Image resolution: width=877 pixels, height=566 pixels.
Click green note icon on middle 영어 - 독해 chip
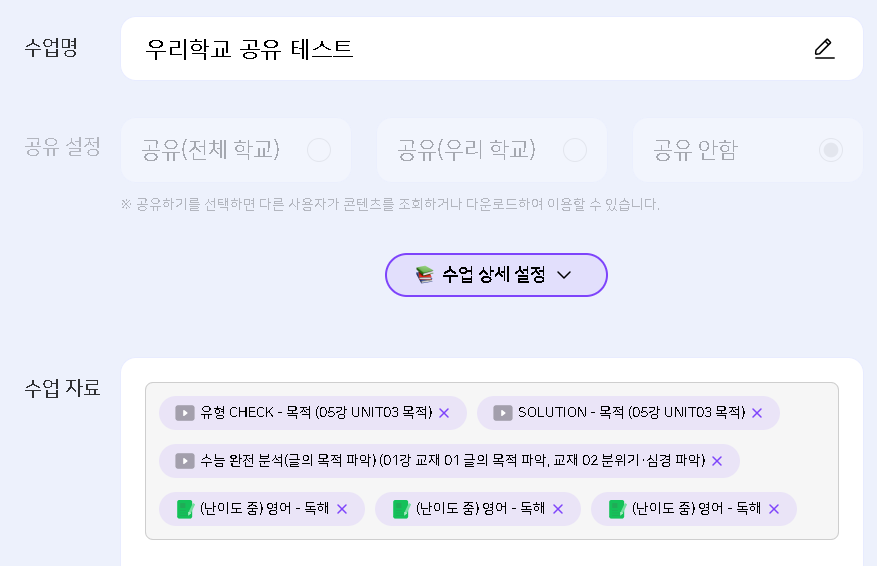click(401, 509)
